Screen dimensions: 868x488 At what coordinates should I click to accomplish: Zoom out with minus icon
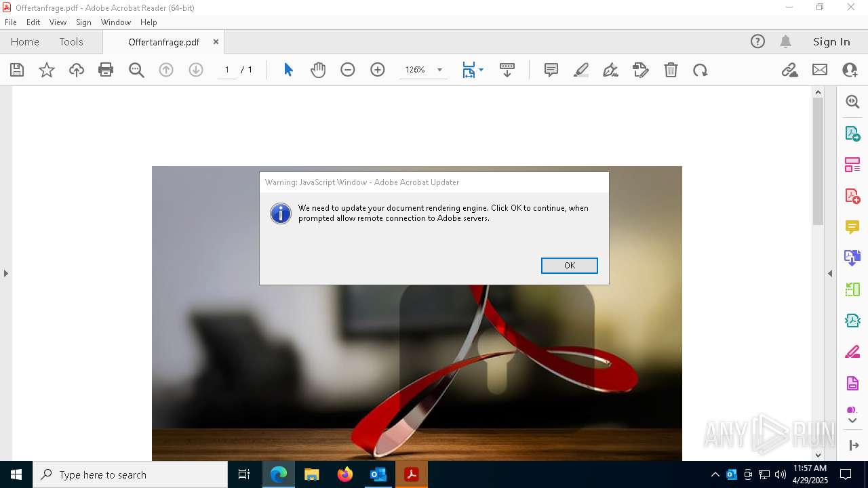pos(348,70)
